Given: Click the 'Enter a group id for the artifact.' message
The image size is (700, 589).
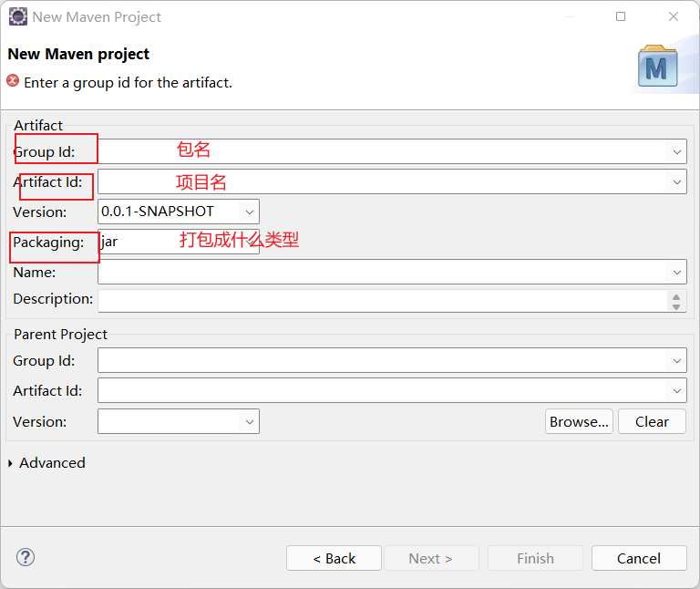Looking at the screenshot, I should pos(128,83).
